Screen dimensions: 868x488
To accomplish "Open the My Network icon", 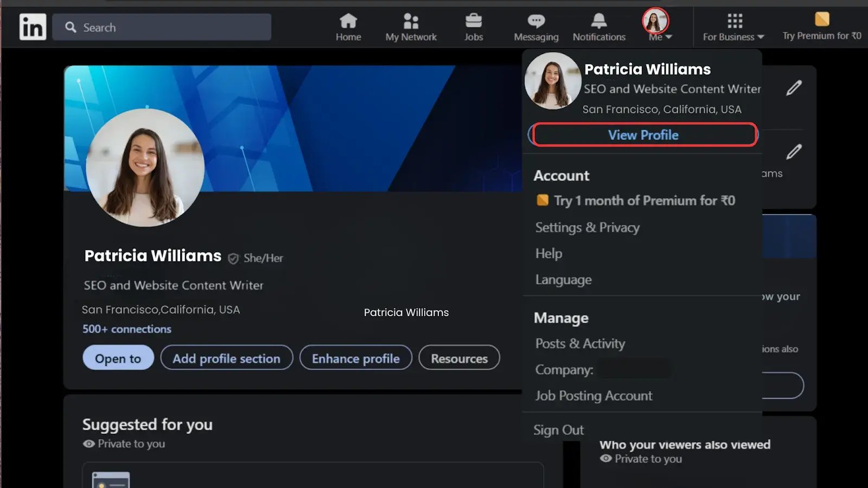I will click(x=411, y=22).
